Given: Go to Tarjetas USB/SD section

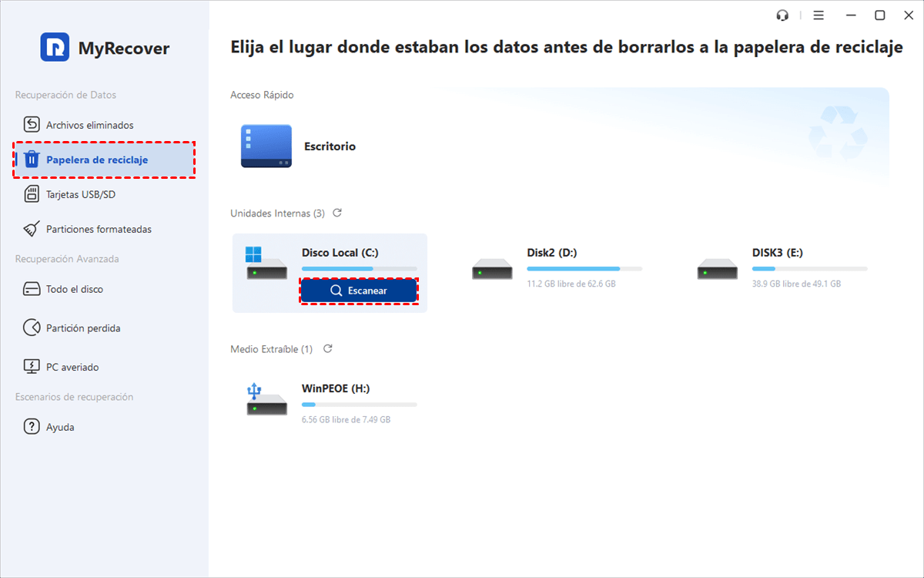Looking at the screenshot, I should tap(80, 194).
